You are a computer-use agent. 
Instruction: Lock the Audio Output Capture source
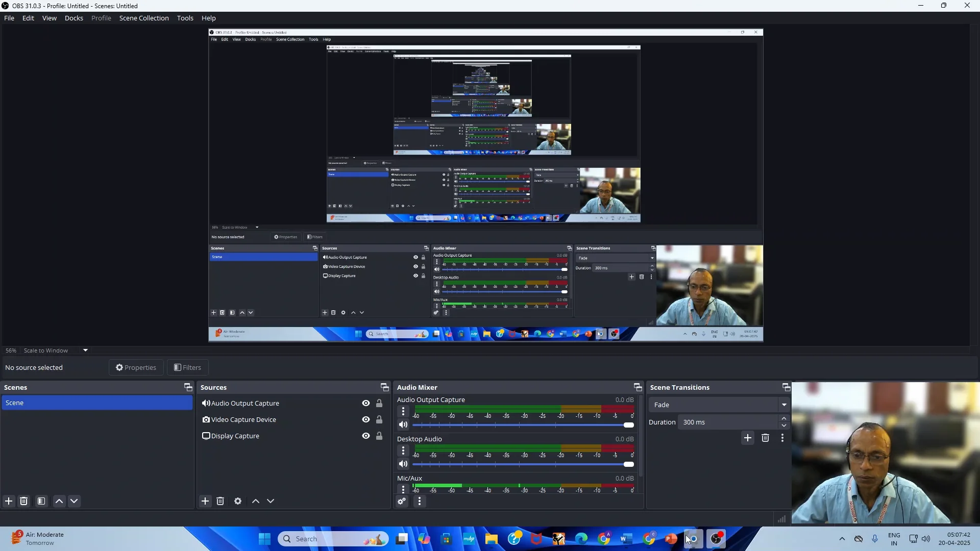coord(379,403)
